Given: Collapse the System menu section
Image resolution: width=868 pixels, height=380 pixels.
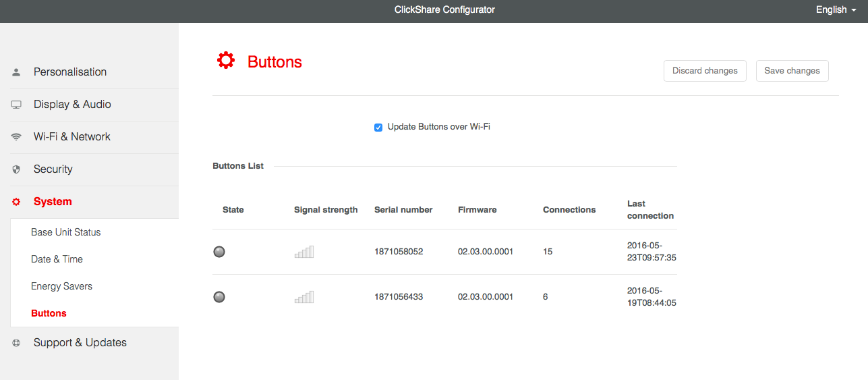Looking at the screenshot, I should pos(53,202).
